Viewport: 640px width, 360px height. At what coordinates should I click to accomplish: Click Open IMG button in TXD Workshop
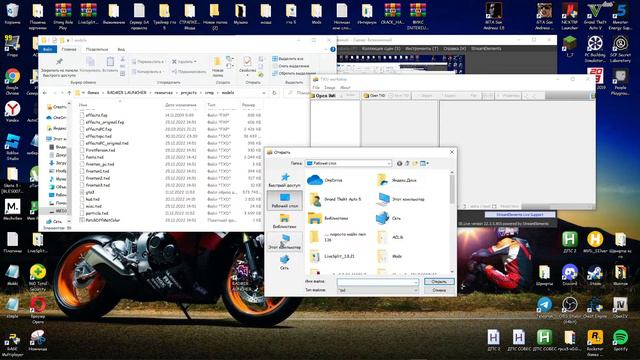click(323, 96)
